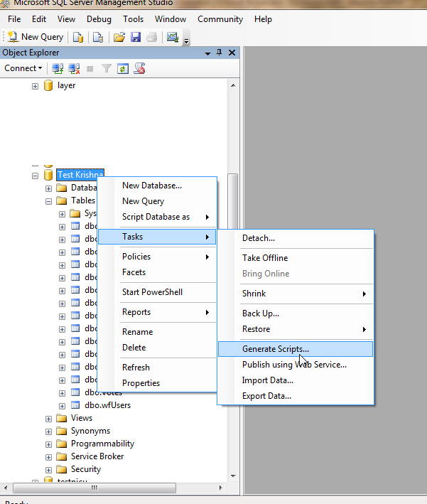The width and height of the screenshot is (427, 504).
Task: Select the Programmability folder
Action: pyautogui.click(x=102, y=444)
